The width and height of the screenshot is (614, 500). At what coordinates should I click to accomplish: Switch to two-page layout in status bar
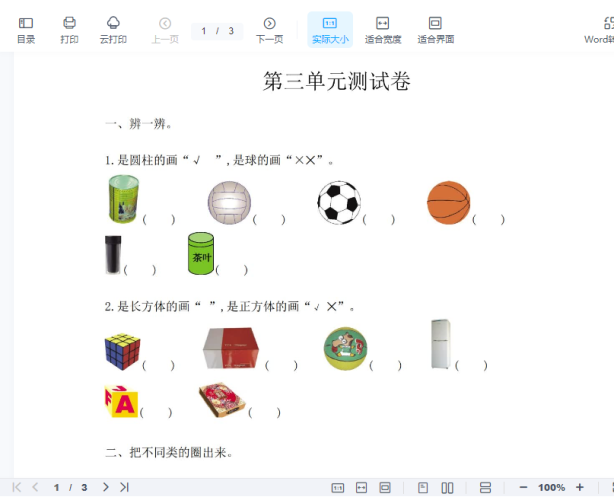coord(447,487)
